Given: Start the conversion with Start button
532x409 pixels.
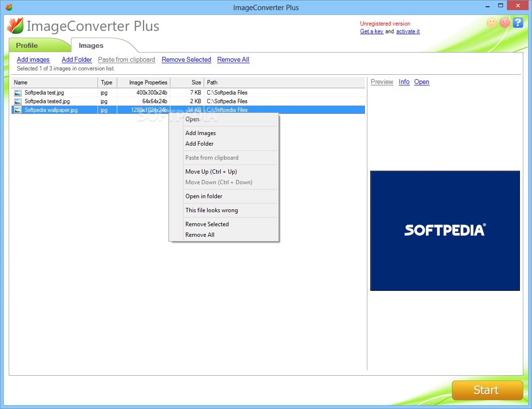Looking at the screenshot, I should tap(487, 390).
